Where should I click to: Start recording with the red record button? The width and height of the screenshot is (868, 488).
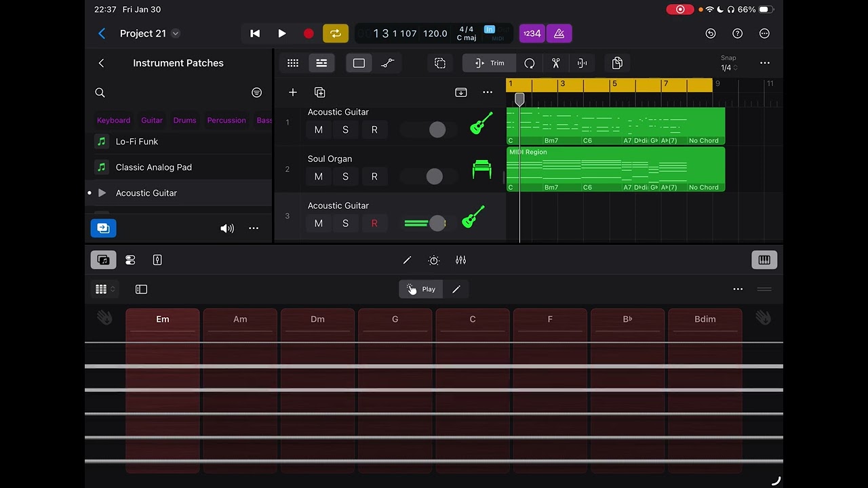[x=309, y=33]
